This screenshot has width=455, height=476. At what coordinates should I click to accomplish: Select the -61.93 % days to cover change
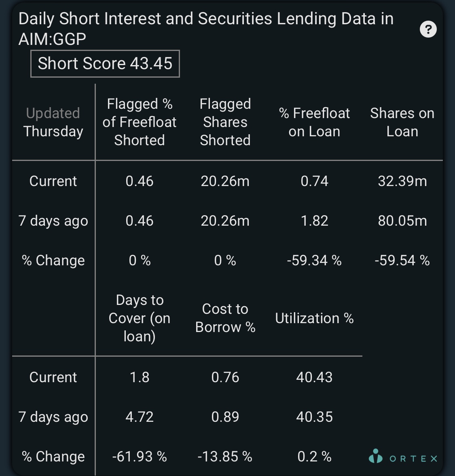(x=139, y=457)
